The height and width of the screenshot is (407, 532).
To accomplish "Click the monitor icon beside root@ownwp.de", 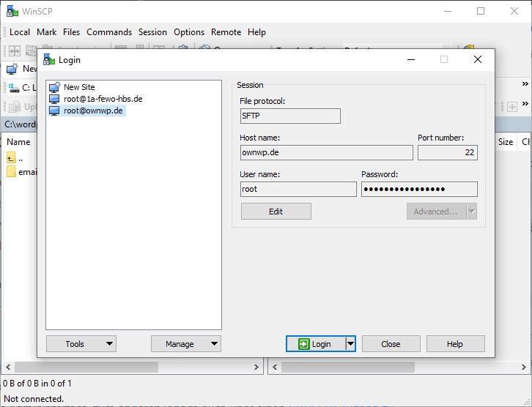I will [54, 111].
